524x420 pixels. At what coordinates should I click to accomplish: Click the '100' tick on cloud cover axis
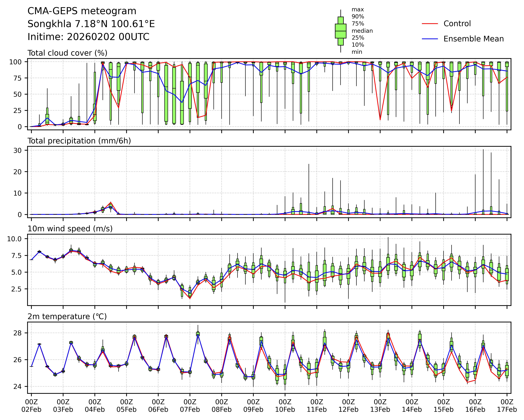[x=15, y=62]
